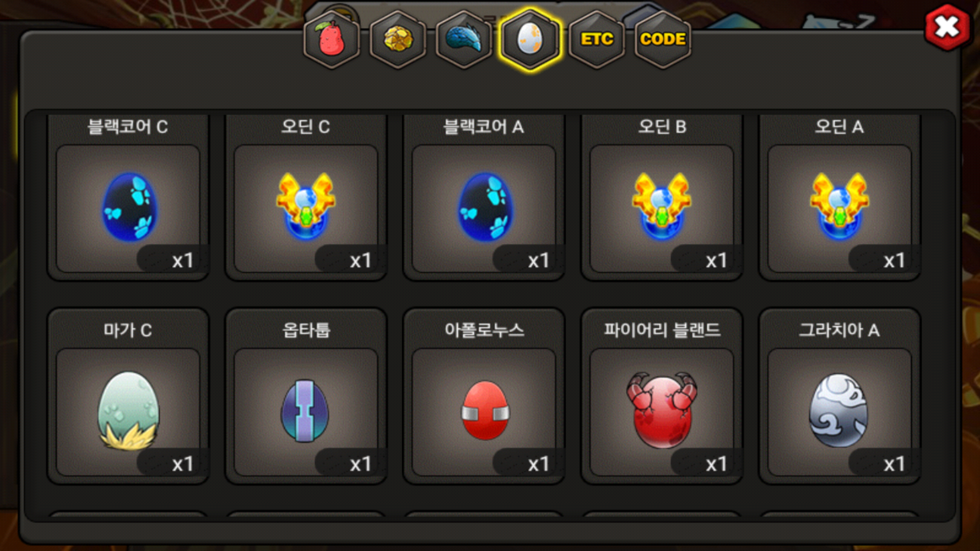Switch to the gold nugget tab

(398, 40)
